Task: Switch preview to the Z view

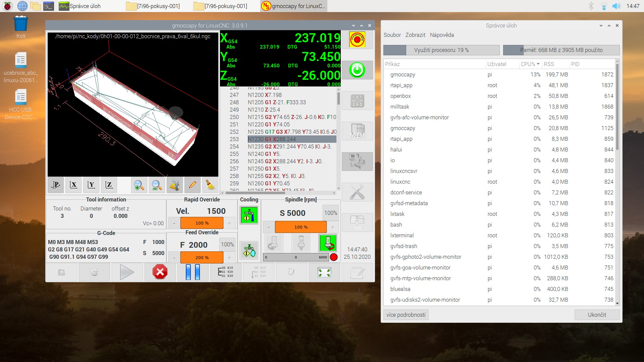Action: pos(109,185)
